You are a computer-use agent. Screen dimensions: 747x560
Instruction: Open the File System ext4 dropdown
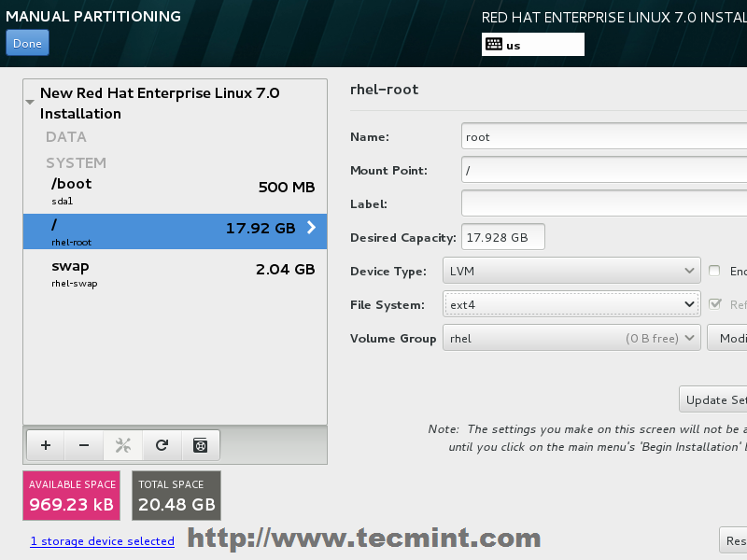(x=571, y=304)
